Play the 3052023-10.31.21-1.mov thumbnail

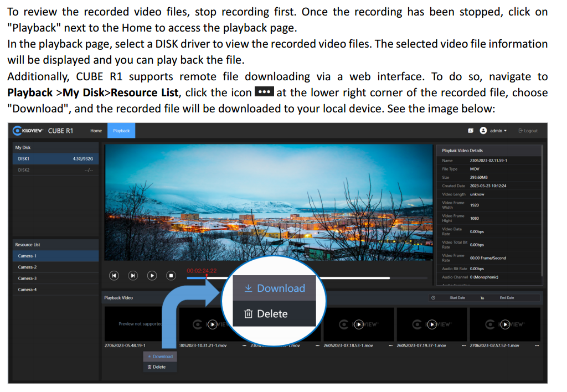pos(213,324)
